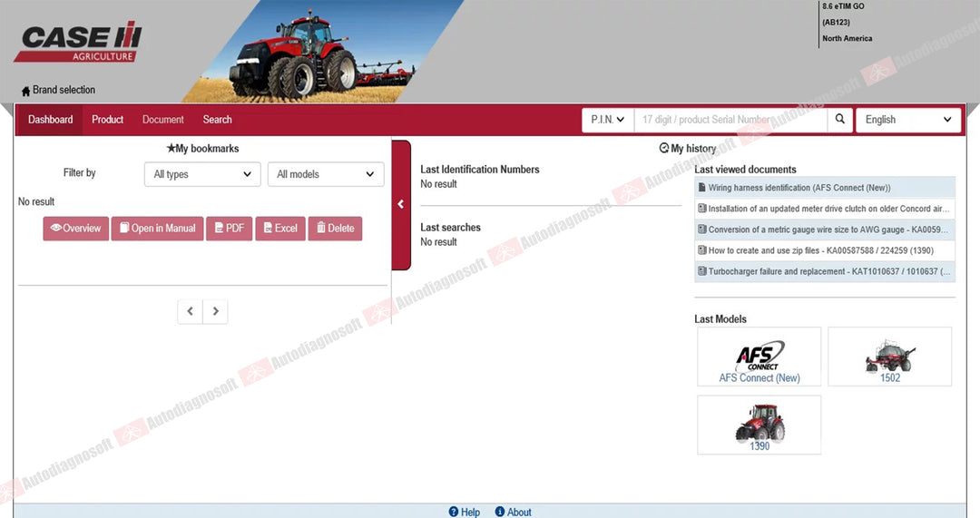Open Installation of updated meter drive clutch document
This screenshot has height=518, width=980.
[x=825, y=209]
